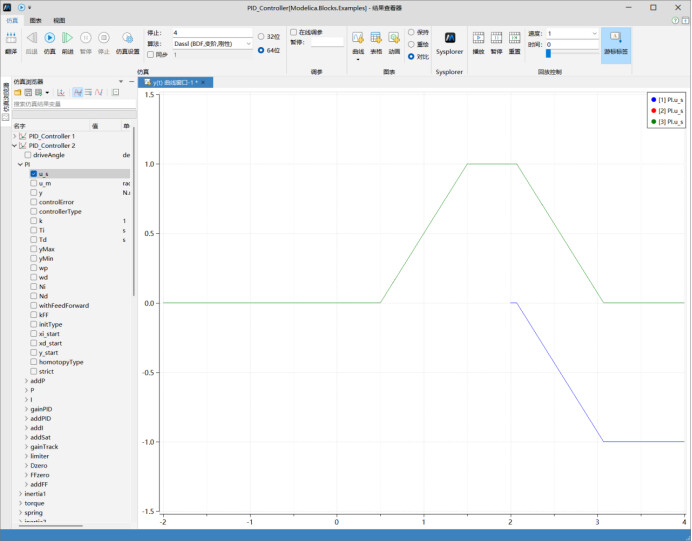This screenshot has width=692, height=541.
Task: Click the ribbon collapse icon beside help
Action: tap(685, 20)
